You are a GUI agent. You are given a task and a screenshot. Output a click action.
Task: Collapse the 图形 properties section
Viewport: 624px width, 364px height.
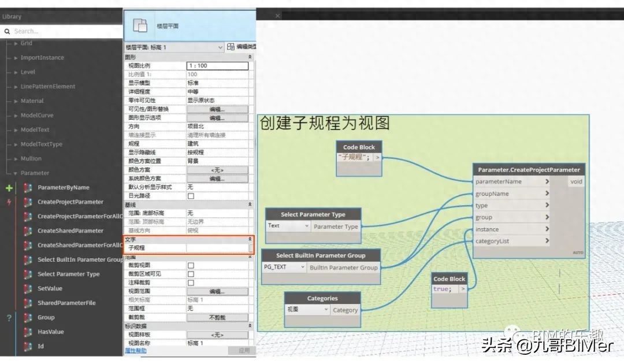[250, 57]
